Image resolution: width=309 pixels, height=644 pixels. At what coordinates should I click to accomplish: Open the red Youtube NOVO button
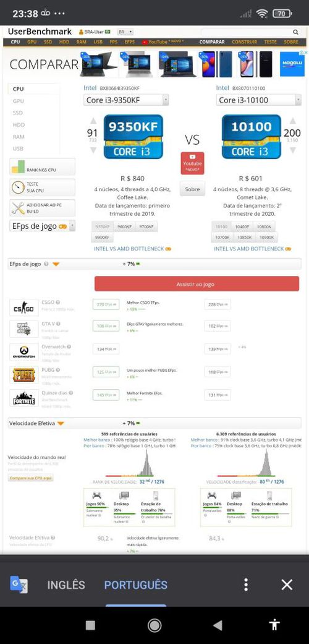click(x=192, y=163)
